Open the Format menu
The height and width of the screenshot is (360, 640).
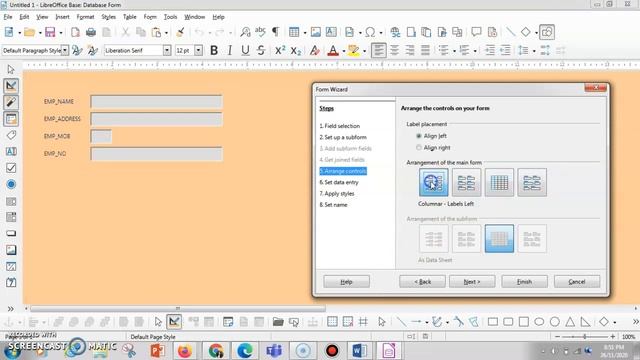point(85,17)
